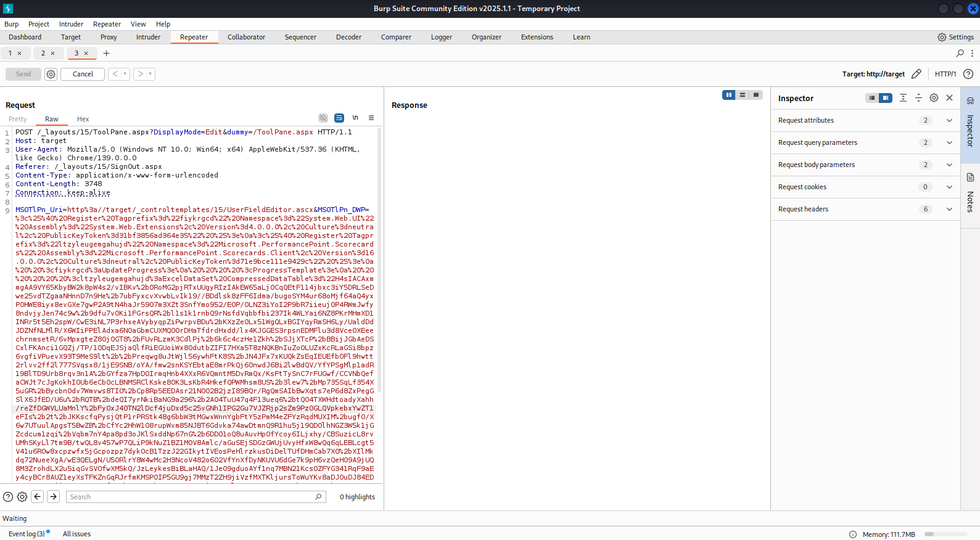This screenshot has height=540, width=980.
Task: Switch to Collaborator tab
Action: pyautogui.click(x=246, y=38)
